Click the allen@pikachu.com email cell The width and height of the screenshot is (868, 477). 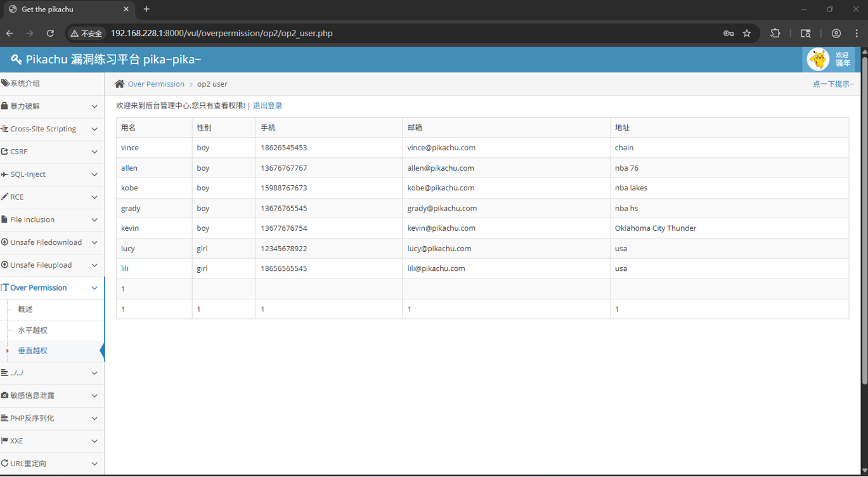click(x=506, y=168)
